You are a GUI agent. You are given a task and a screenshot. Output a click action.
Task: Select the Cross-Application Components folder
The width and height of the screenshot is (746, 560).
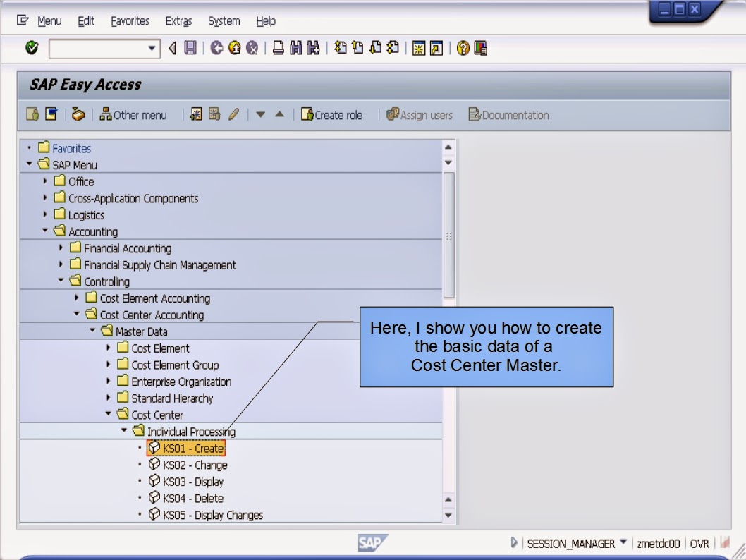(126, 198)
